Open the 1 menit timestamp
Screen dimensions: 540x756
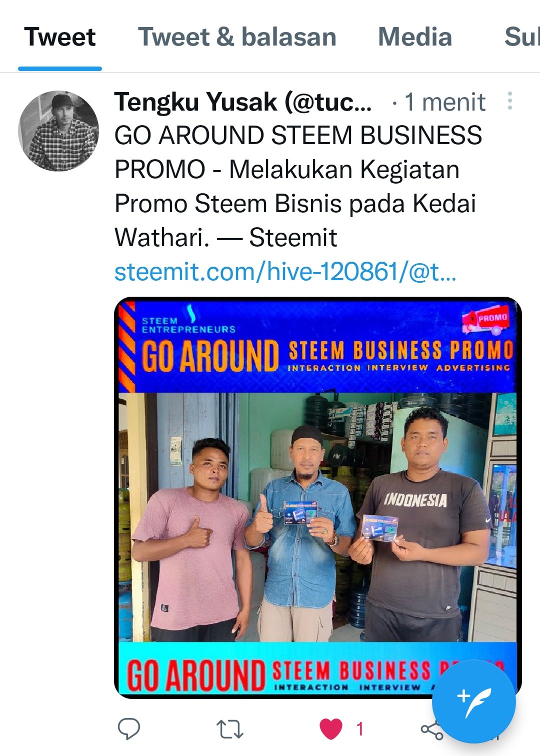445,102
